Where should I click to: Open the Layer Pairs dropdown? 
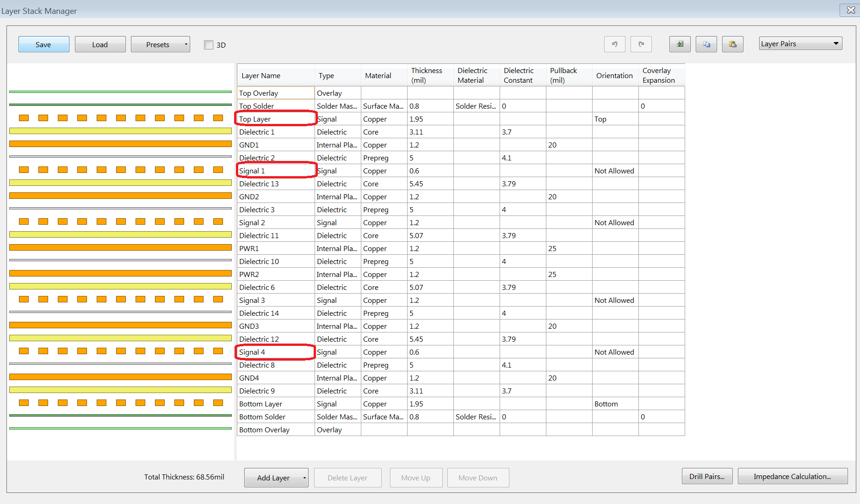[800, 43]
